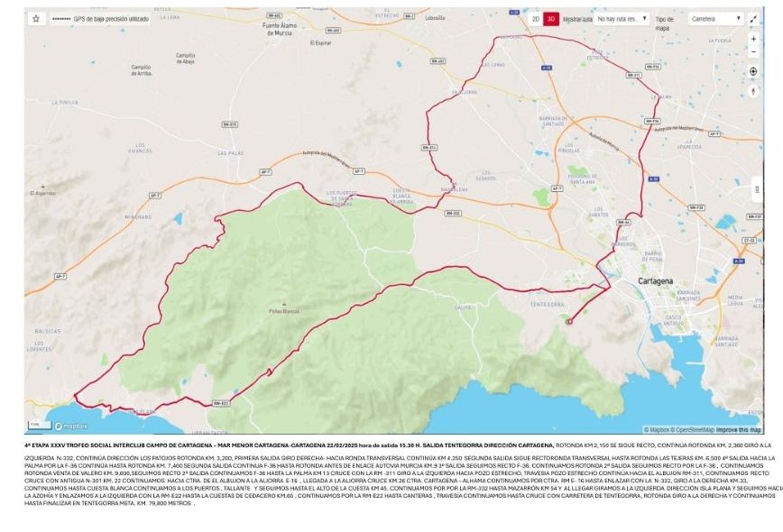Click the Fuente Álamo de Murcia label

(x=280, y=29)
